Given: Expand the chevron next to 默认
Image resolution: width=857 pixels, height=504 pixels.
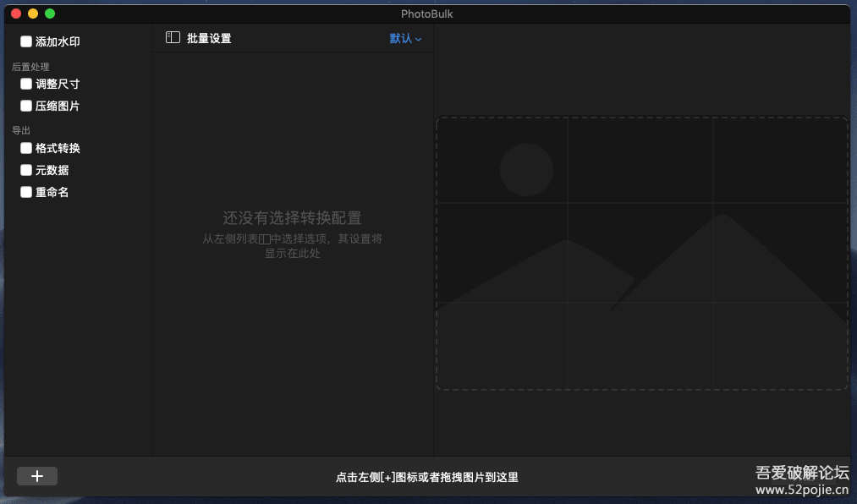Looking at the screenshot, I should click(417, 39).
